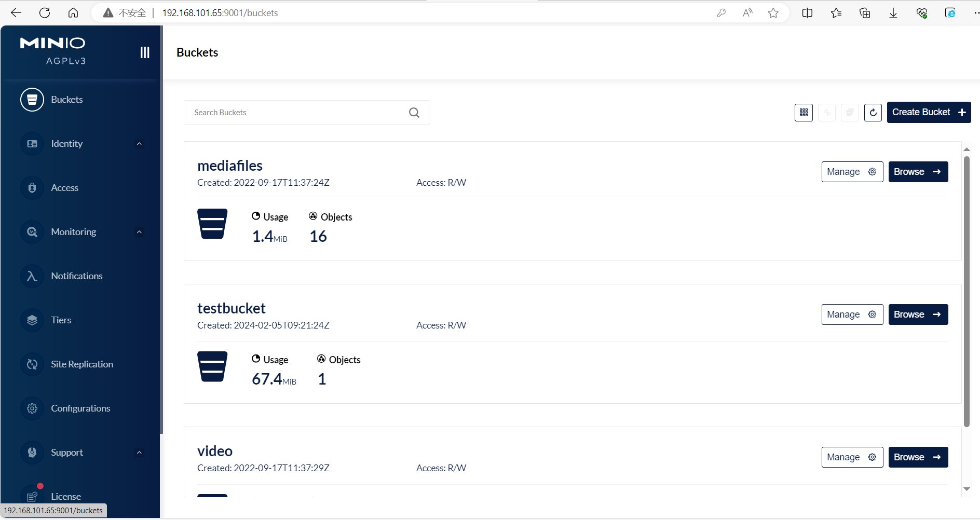Browse the video bucket
The image size is (980, 520).
pos(918,457)
